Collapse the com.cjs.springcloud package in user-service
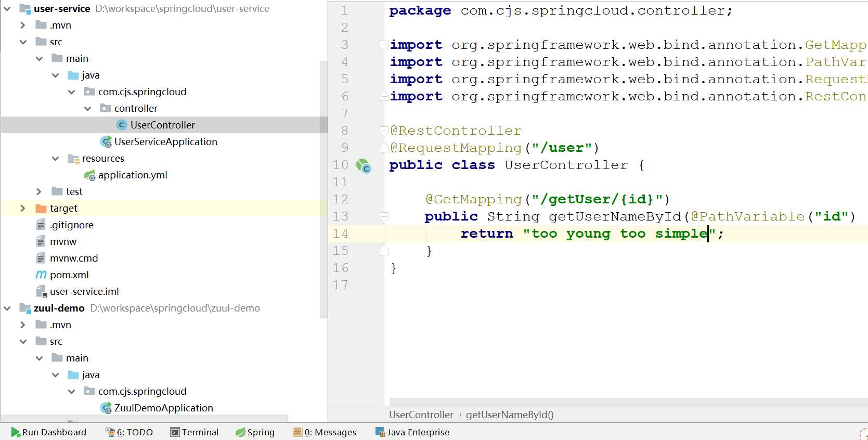Screen dimensions: 868x440 (x=71, y=92)
